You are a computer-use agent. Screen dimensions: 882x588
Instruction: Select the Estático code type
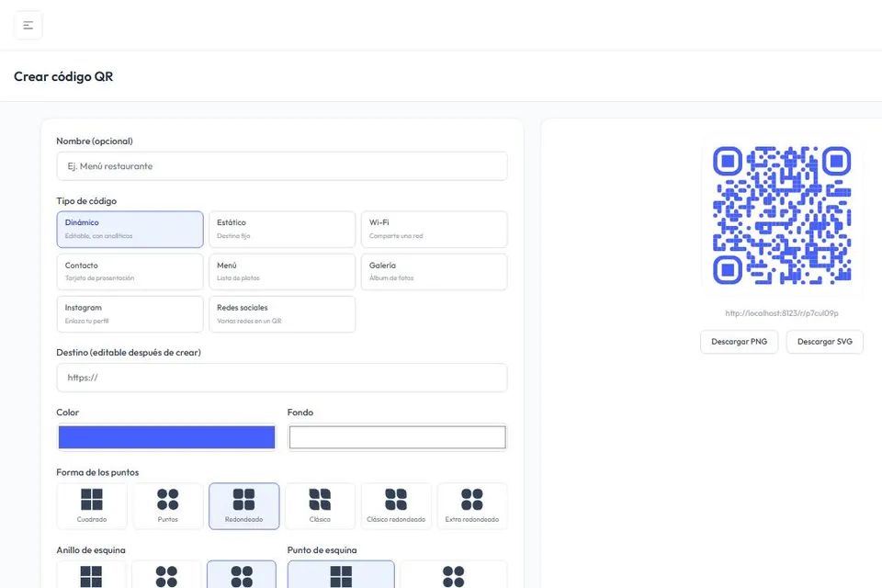coord(282,230)
